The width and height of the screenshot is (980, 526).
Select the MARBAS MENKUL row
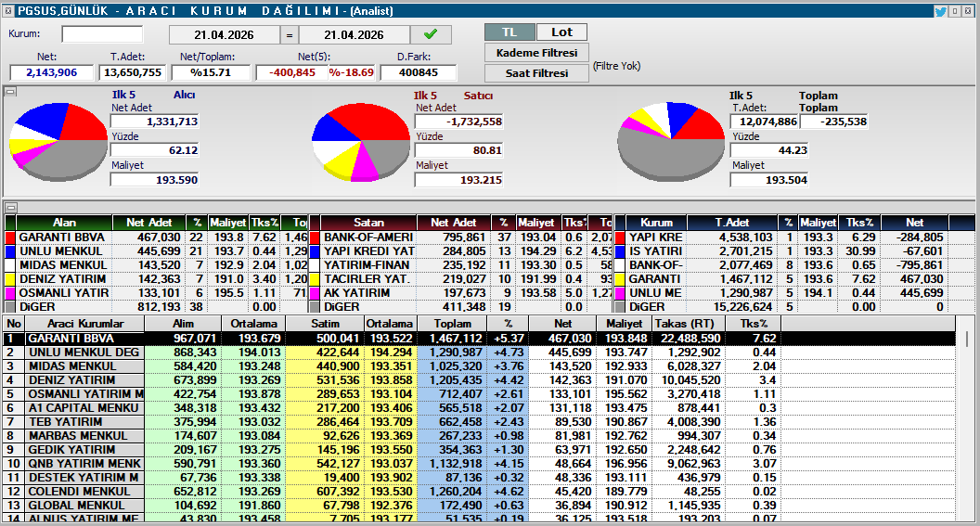480,435
